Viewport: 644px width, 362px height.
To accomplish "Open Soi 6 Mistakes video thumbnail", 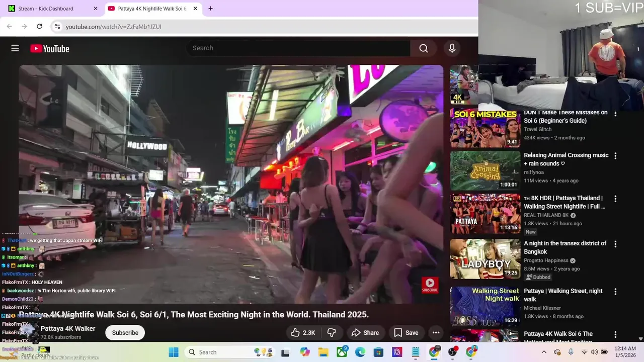I will (x=485, y=128).
